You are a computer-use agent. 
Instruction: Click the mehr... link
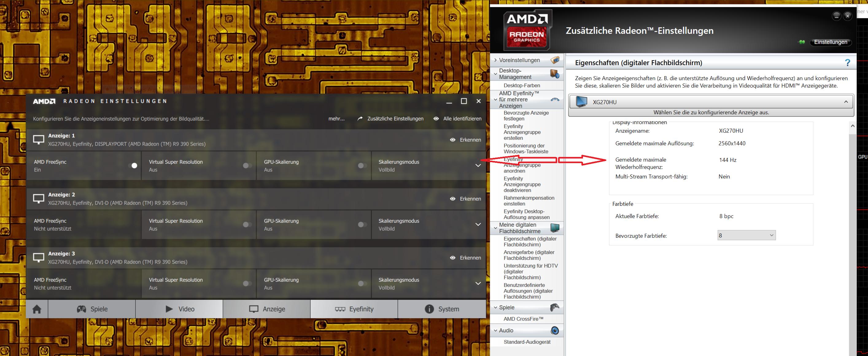[x=336, y=119]
